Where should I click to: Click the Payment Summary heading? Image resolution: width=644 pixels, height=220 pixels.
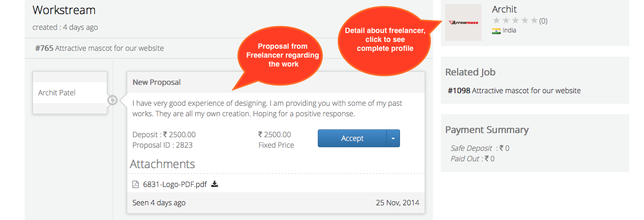[x=487, y=130]
